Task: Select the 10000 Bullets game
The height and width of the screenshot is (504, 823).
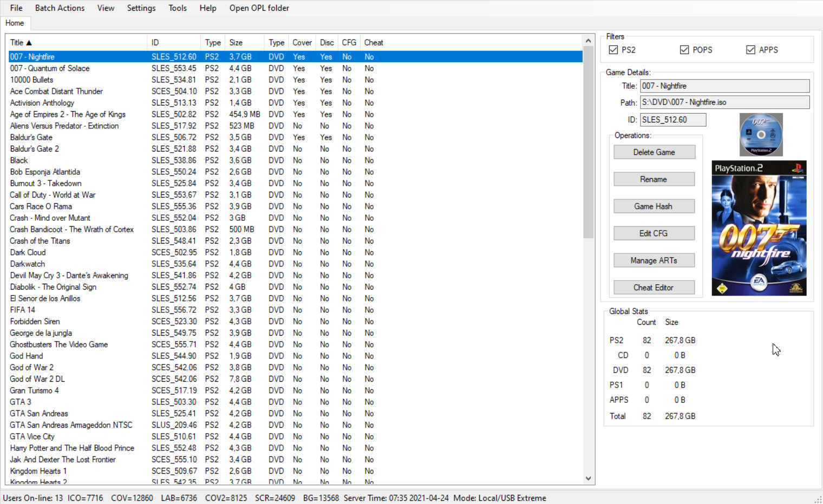Action: coord(295,80)
